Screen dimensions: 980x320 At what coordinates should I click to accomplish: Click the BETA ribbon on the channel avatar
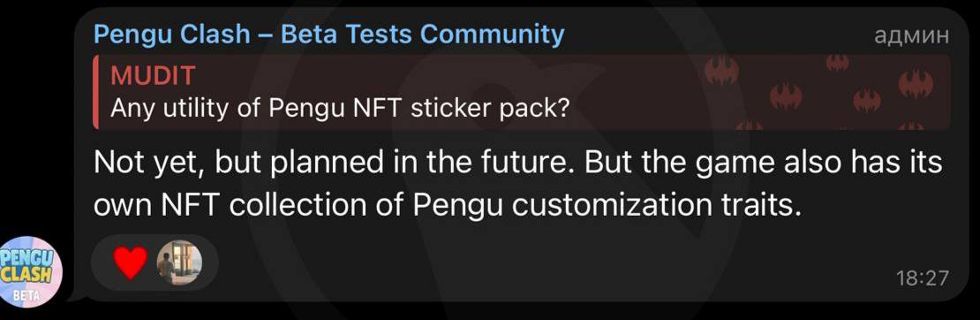[28, 295]
